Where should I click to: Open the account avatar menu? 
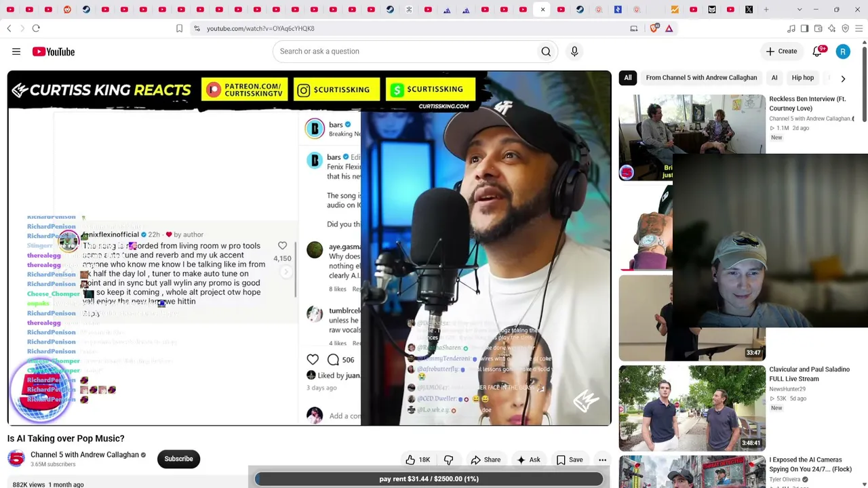tap(843, 52)
